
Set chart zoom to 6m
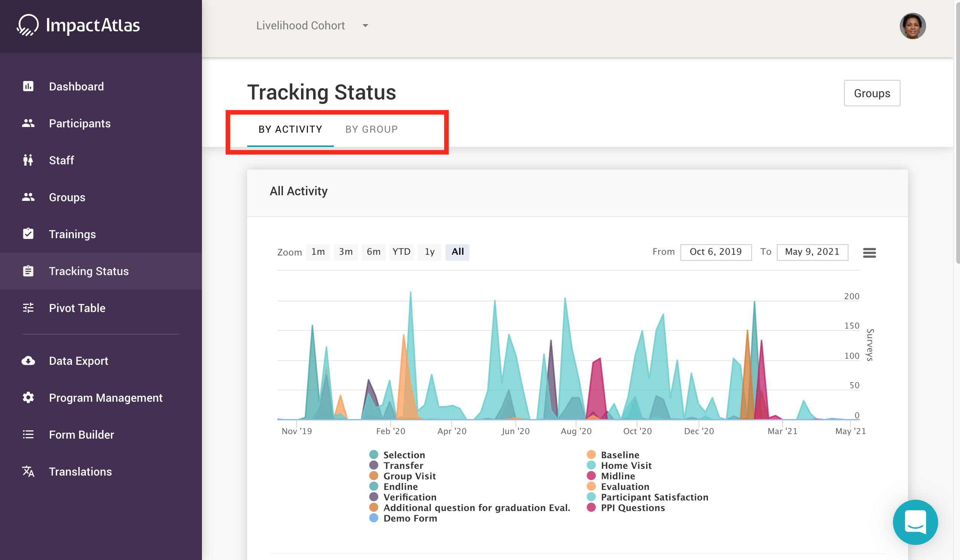coord(373,252)
